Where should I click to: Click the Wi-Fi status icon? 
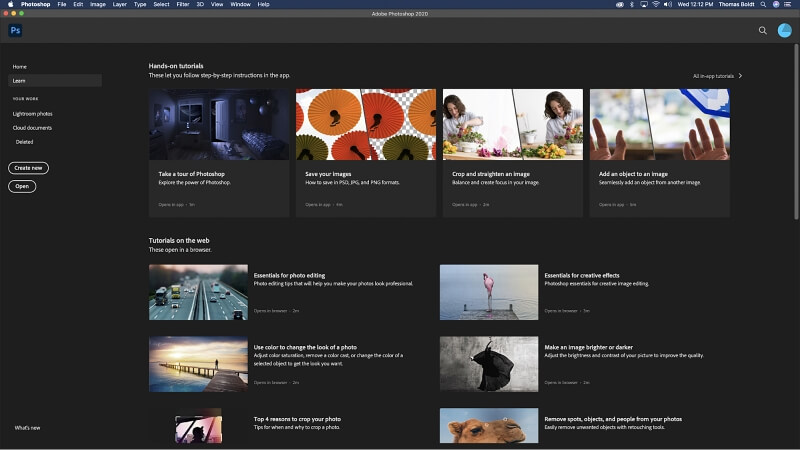(656, 4)
